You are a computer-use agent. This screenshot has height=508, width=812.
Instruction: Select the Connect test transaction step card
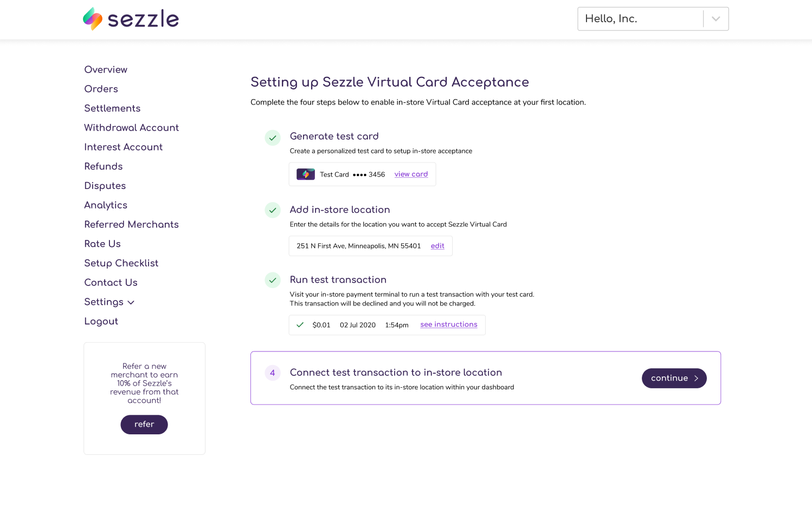[486, 378]
